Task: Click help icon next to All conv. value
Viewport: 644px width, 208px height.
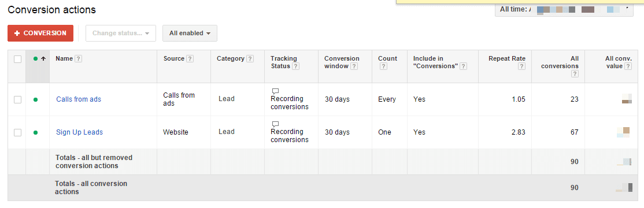Action: 628,66
